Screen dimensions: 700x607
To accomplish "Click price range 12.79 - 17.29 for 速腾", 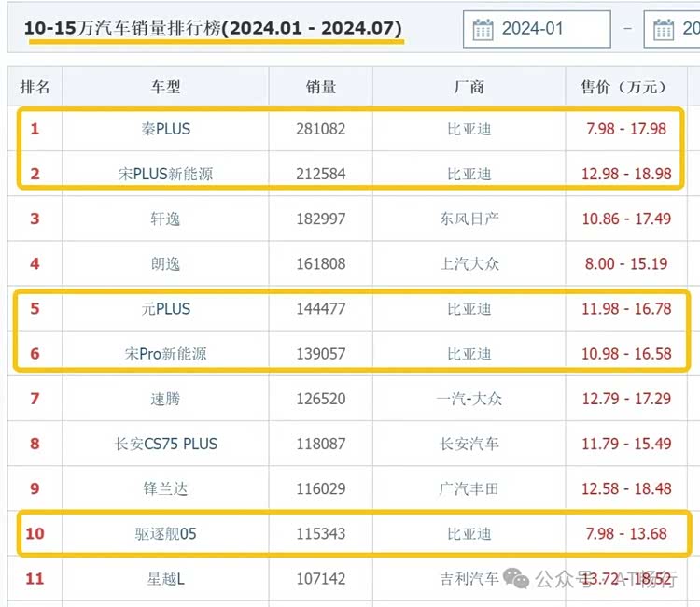I will [x=625, y=399].
